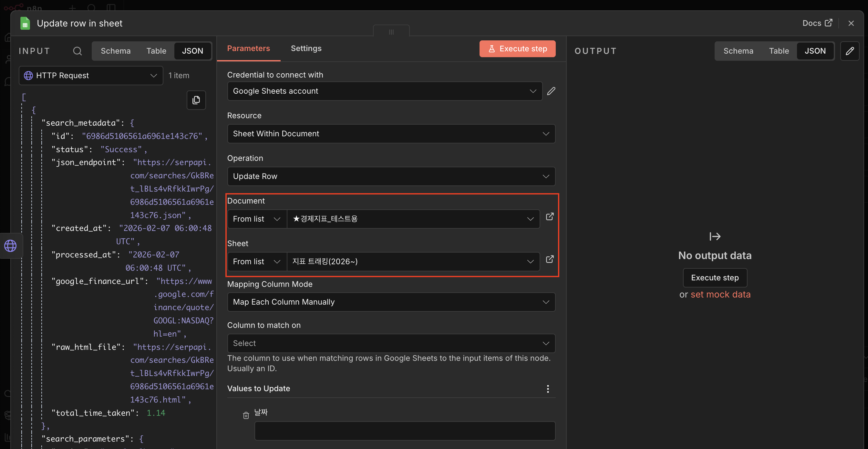The image size is (868, 449).
Task: Click the 날짜 value input field
Action: click(x=404, y=431)
